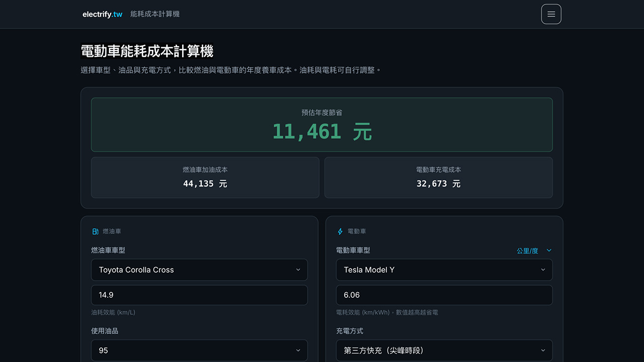Click the 電動車能耗成本計算機 page heading

click(147, 51)
